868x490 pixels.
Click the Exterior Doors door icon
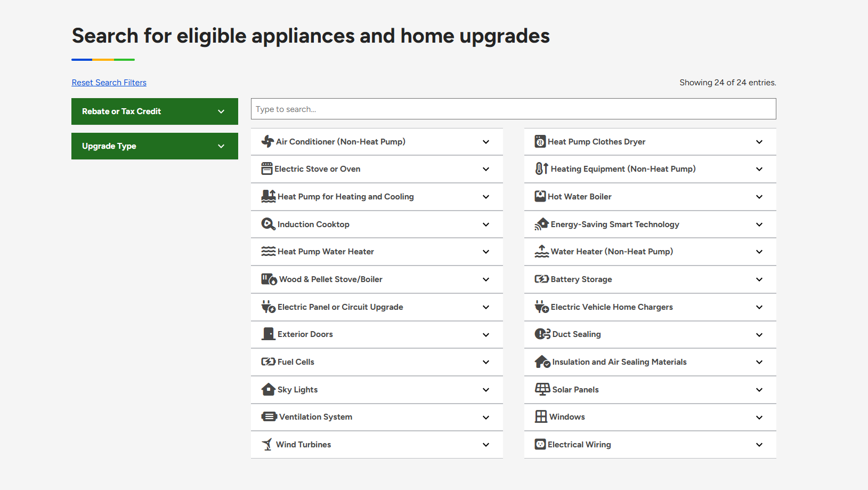[269, 334]
